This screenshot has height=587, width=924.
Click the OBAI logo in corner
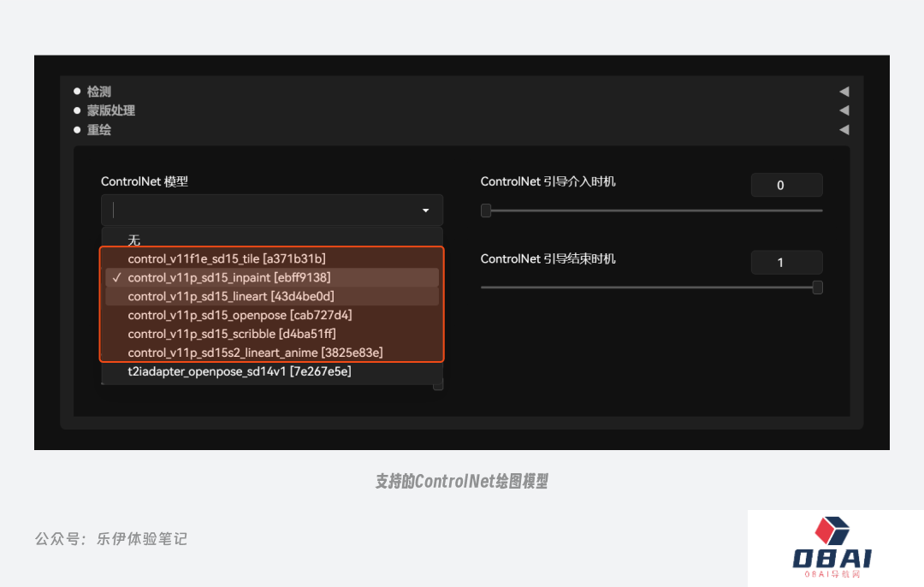tap(832, 548)
